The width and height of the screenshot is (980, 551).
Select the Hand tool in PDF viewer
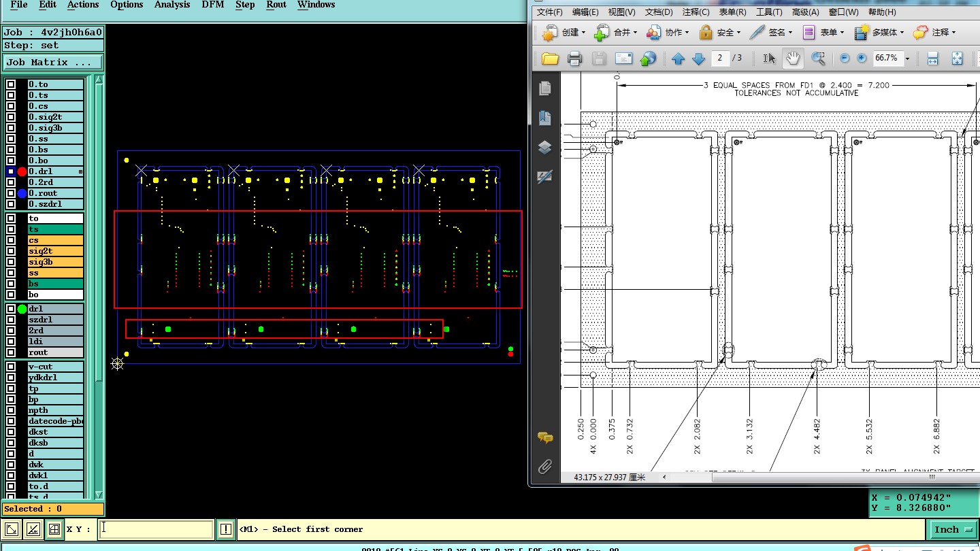point(794,59)
